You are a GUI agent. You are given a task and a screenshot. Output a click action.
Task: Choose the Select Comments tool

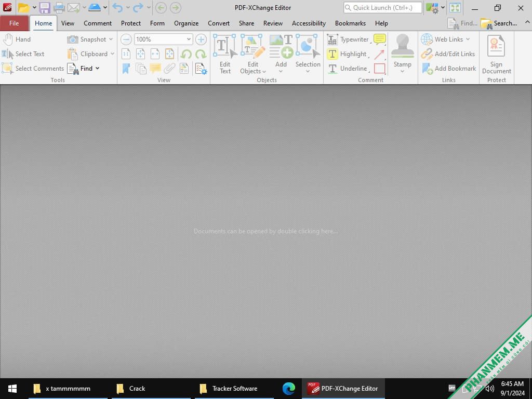[x=33, y=69]
